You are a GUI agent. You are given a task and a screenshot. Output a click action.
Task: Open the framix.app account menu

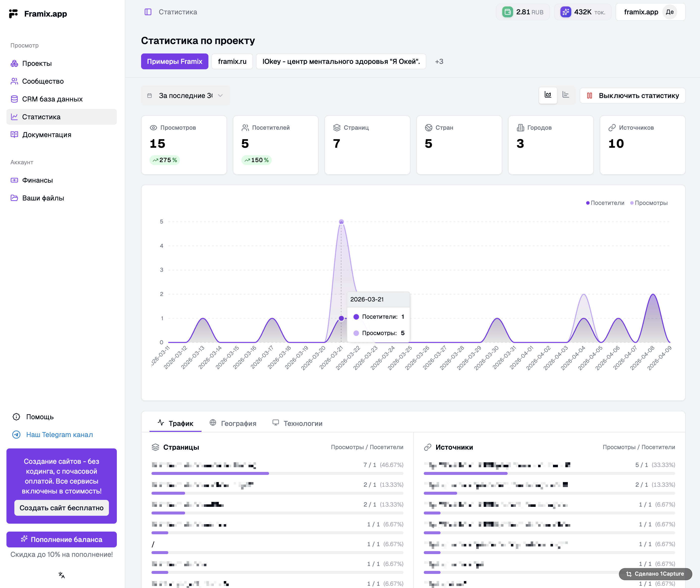(x=650, y=12)
